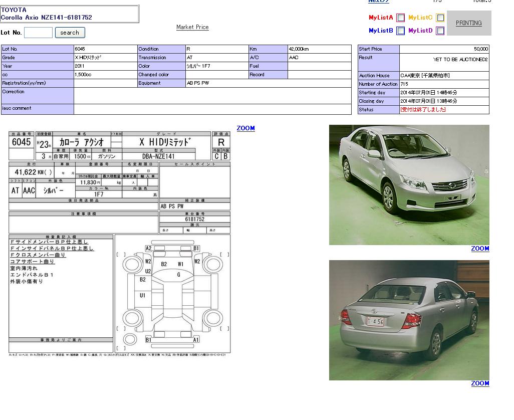Click the PRINTING button

click(468, 23)
